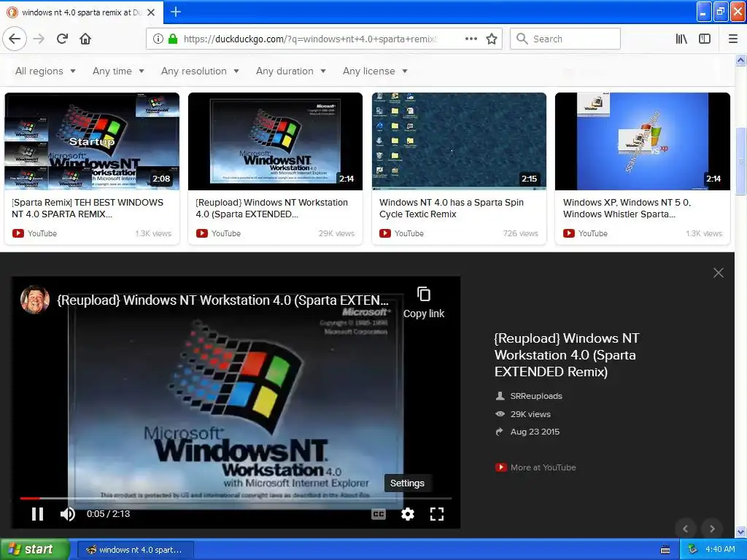Open TEH BEST WINDOWS NT 4.0 SPARTA thumbnail
The height and width of the screenshot is (560, 747).
point(92,141)
